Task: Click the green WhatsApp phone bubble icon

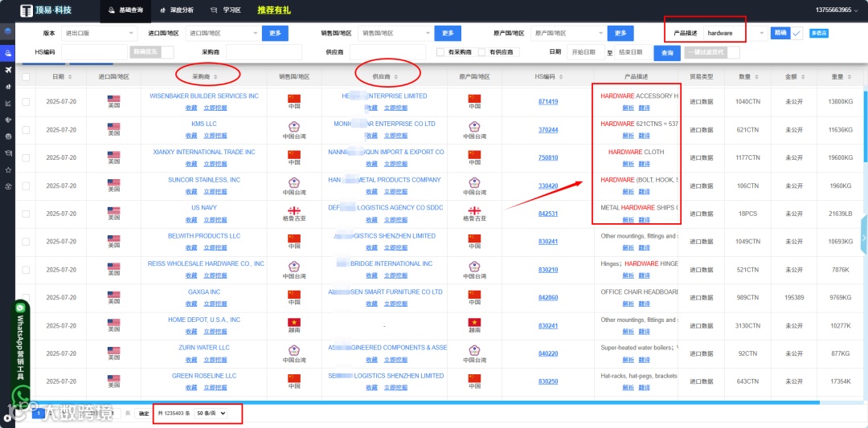Action: (x=21, y=396)
